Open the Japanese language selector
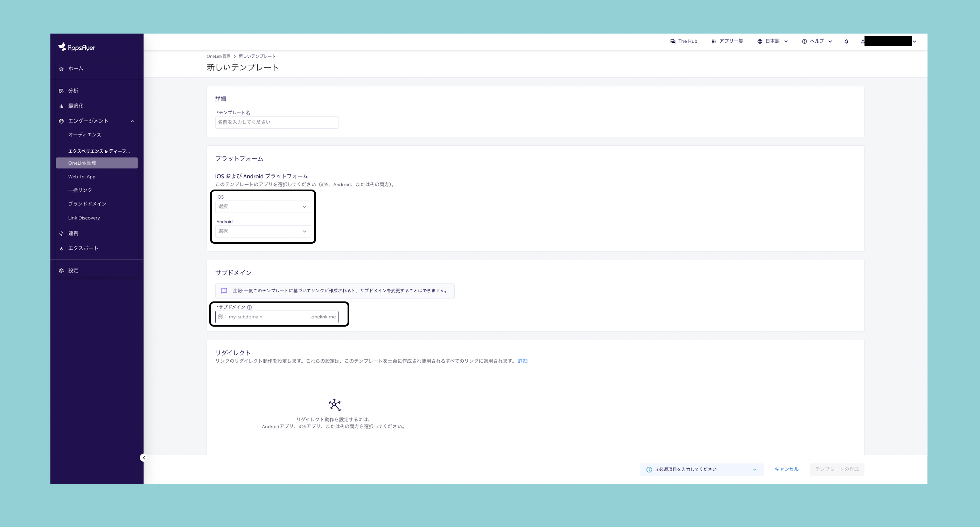The width and height of the screenshot is (980, 527). 772,41
